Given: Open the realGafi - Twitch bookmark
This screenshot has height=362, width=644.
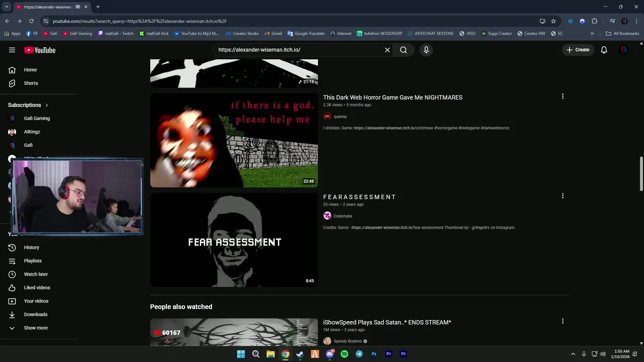Looking at the screenshot, I should (116, 34).
